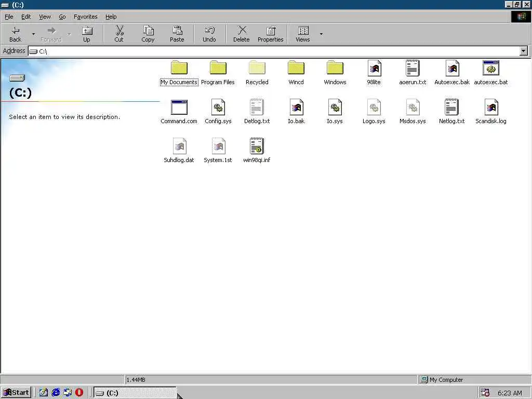Select the Config.sys file

pos(218,112)
